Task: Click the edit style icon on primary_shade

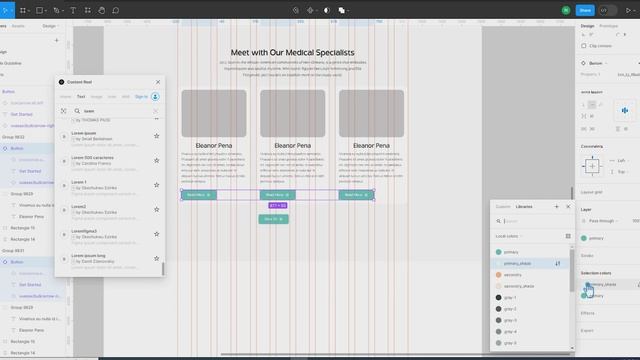Action: coord(558,264)
